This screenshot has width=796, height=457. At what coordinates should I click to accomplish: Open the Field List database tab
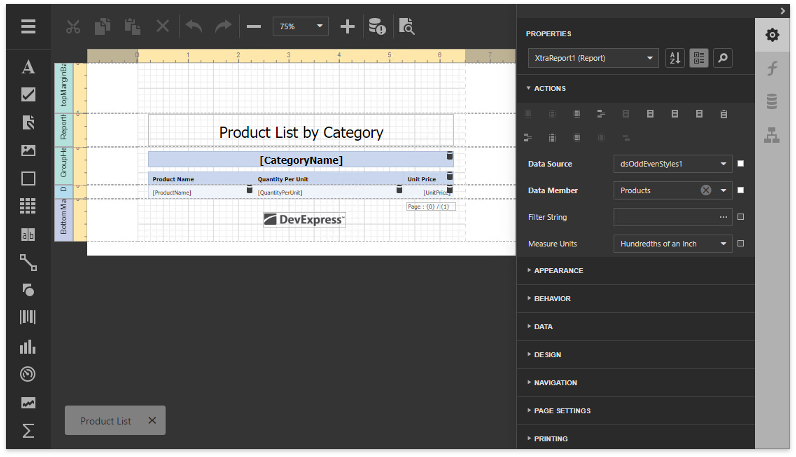tap(772, 101)
